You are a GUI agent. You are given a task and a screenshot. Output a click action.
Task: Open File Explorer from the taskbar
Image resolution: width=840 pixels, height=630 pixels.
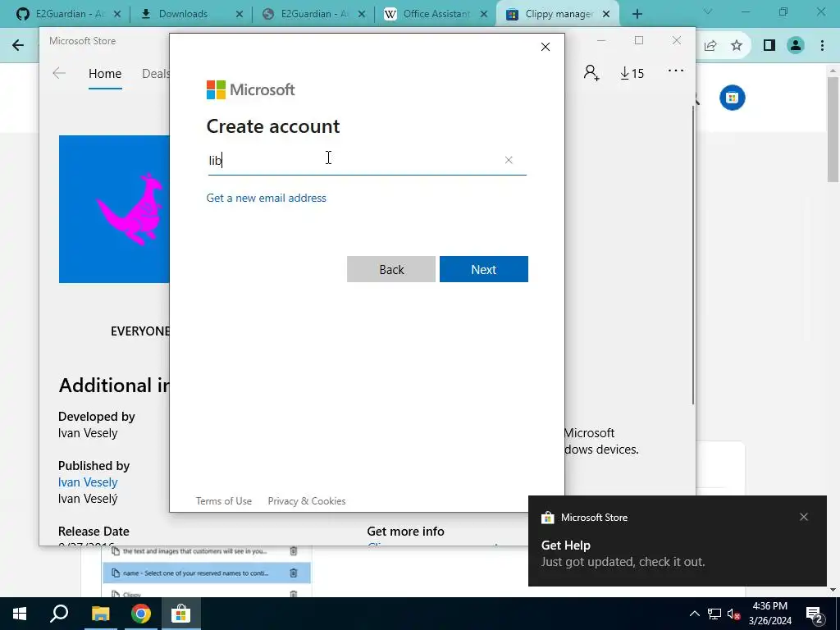(100, 614)
